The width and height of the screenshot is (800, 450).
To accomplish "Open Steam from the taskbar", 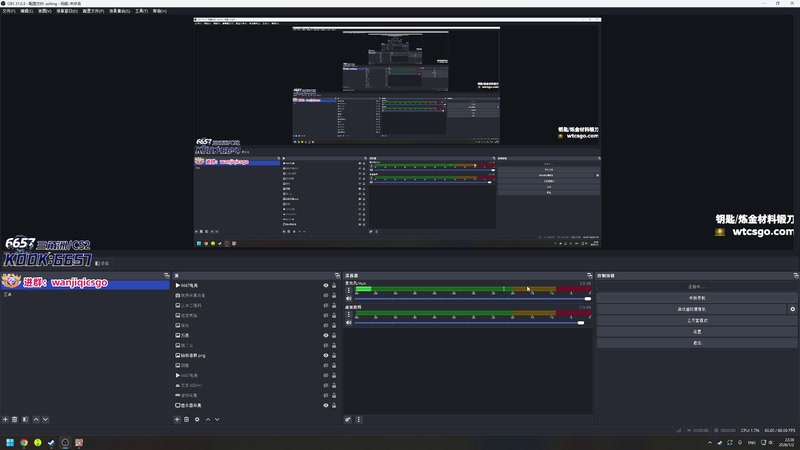I will (52, 443).
